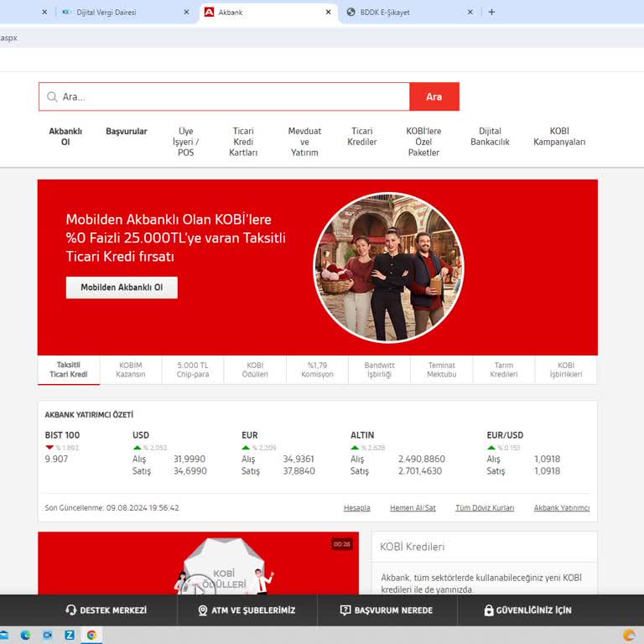Select the %1,79 Komisyon banner tab
This screenshot has width=644, height=644.
click(317, 370)
